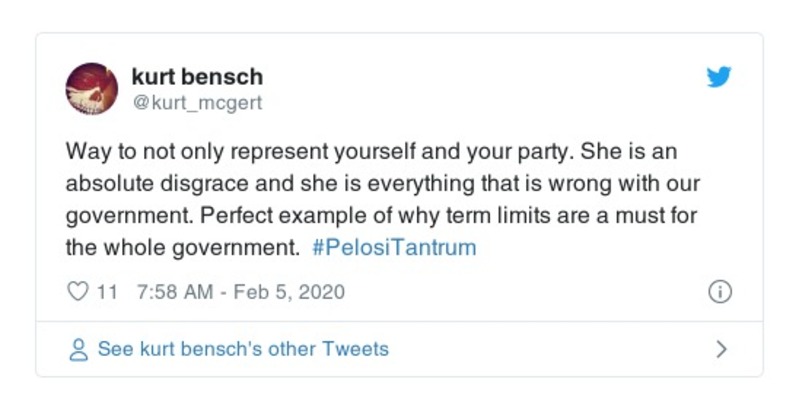Open the display name kurt bensch

pos(197,76)
